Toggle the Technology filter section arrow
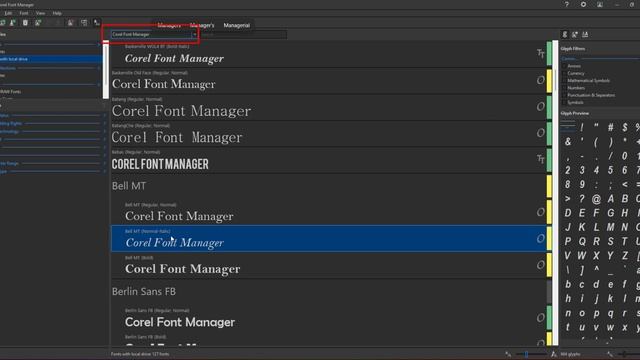 click(104, 132)
